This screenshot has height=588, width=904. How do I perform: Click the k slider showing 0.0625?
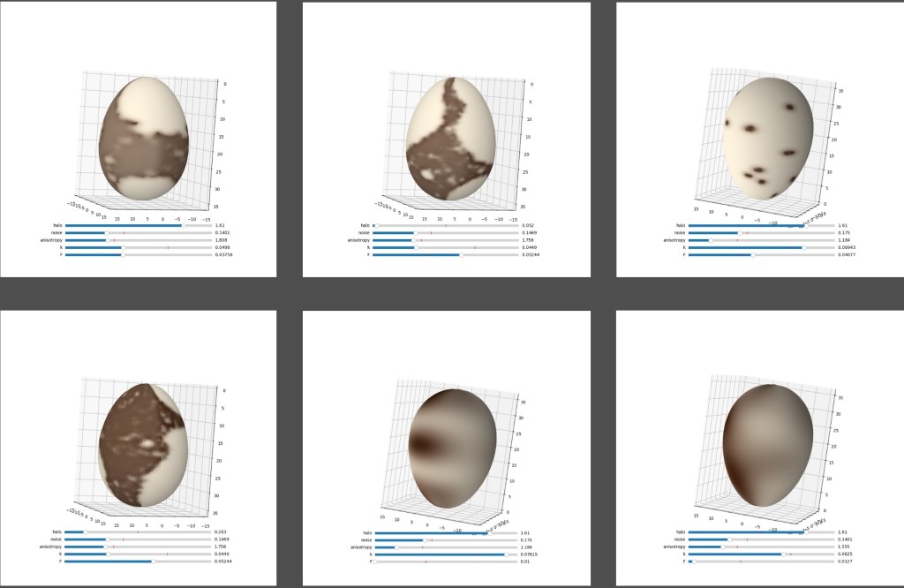click(x=760, y=554)
